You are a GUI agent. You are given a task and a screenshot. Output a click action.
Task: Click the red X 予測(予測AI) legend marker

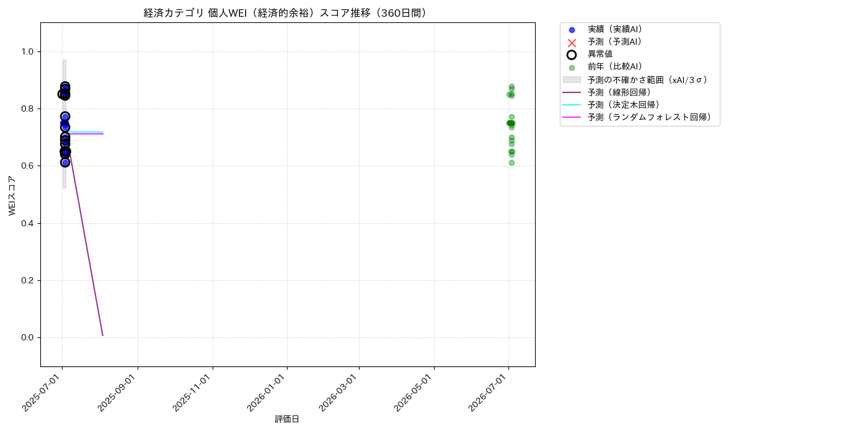click(x=572, y=42)
